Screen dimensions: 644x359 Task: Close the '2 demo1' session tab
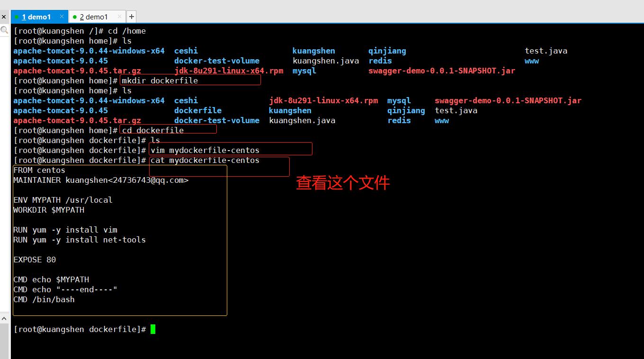(119, 17)
